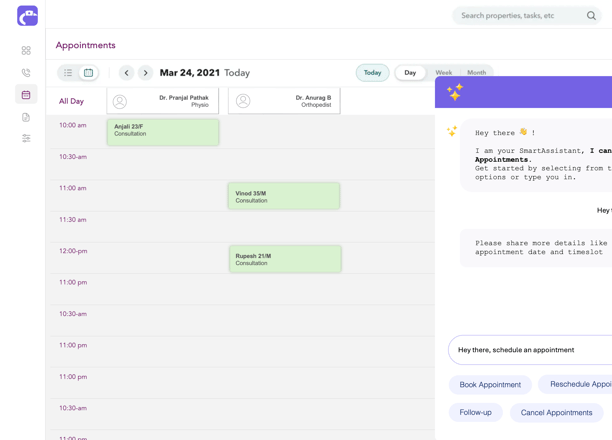Switch to calendar view toggle
The width and height of the screenshot is (612, 440).
(88, 73)
